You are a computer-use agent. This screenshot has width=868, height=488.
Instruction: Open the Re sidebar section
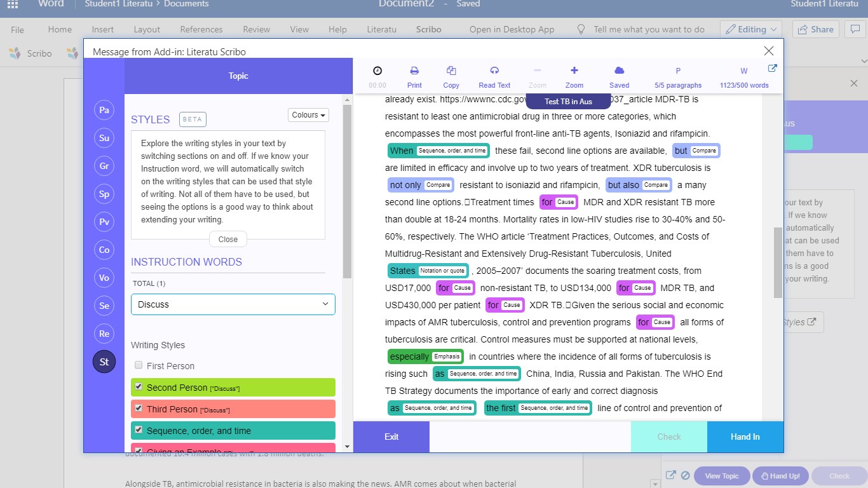(104, 334)
